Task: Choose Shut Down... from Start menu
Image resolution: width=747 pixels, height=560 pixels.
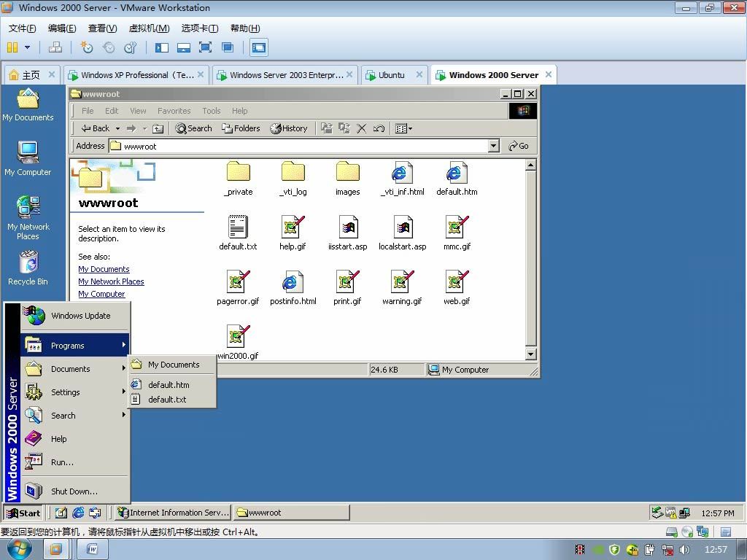Action: pyautogui.click(x=75, y=491)
